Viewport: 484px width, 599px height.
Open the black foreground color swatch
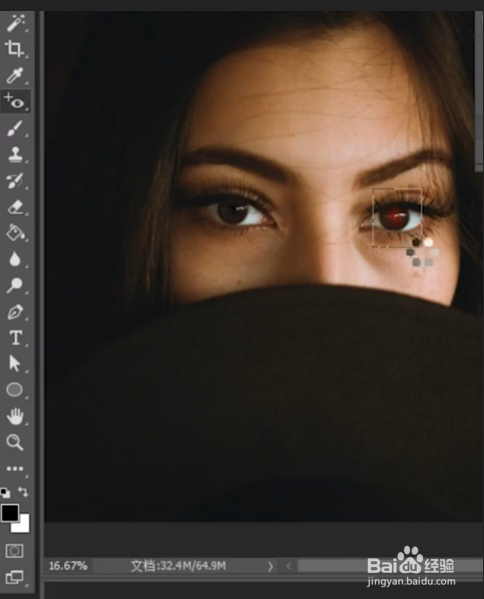tap(9, 513)
